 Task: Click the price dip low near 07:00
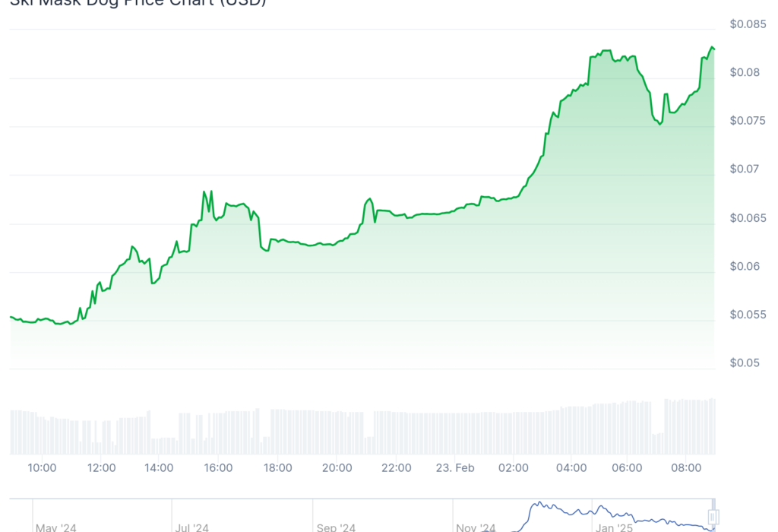[x=659, y=124]
